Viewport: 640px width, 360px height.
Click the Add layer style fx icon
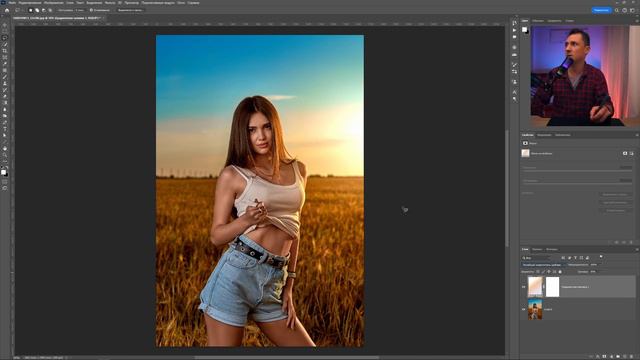coord(598,356)
